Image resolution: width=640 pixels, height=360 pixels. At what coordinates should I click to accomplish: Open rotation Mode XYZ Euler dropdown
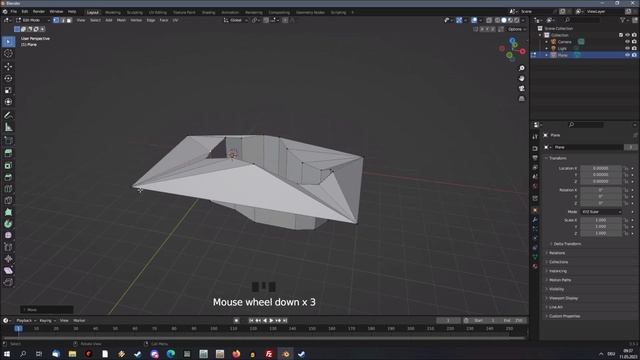601,212
